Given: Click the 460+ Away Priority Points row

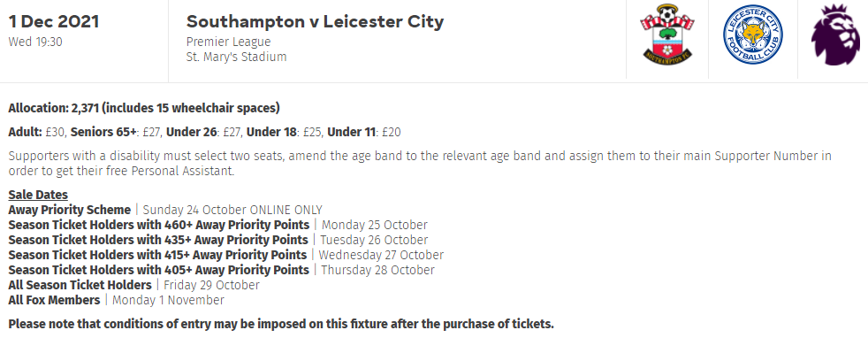Looking at the screenshot, I should coord(217,225).
